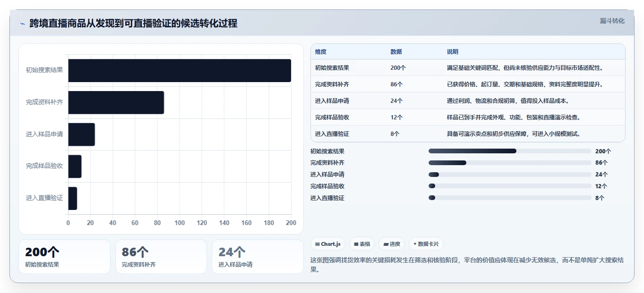Click the 漏斗转化 tag in the header
The width and height of the screenshot is (644, 293).
[612, 21]
